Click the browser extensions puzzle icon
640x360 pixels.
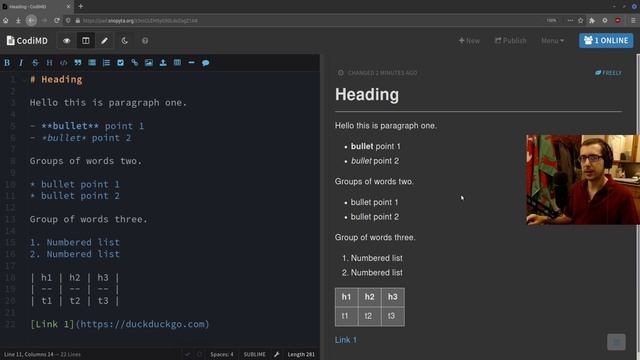(592, 20)
